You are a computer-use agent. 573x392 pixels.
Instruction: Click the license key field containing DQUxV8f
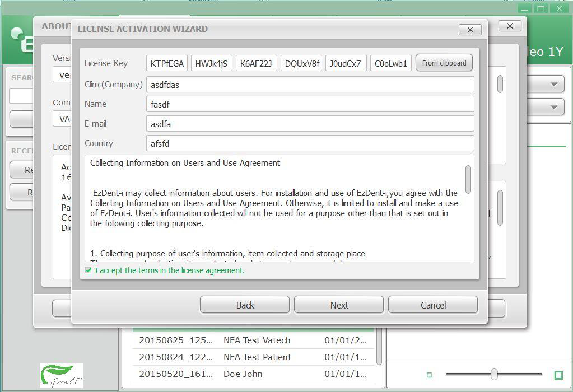[301, 63]
